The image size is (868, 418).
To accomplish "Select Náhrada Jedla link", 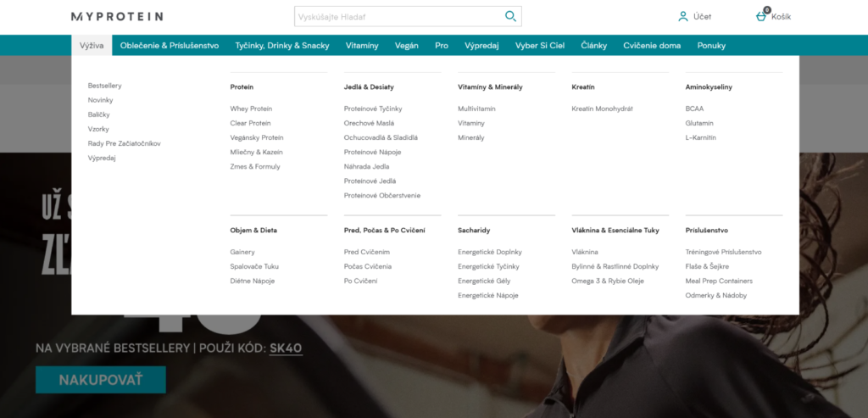I will (366, 166).
